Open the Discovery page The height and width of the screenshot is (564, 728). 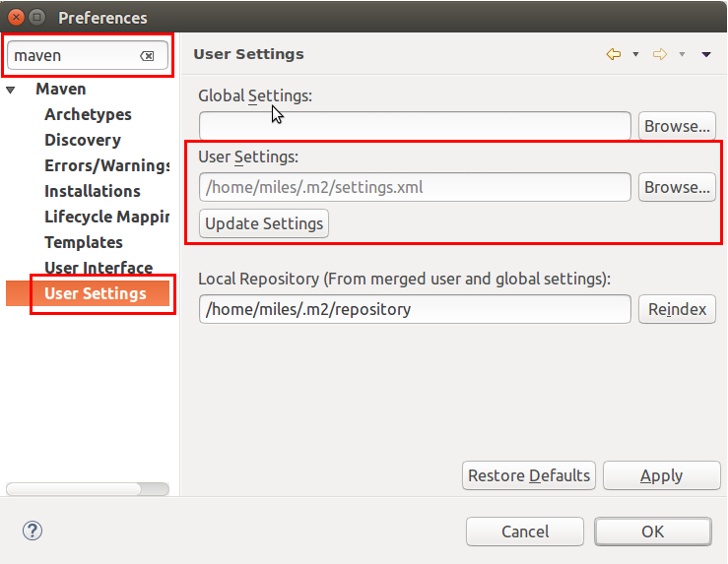[x=83, y=140]
